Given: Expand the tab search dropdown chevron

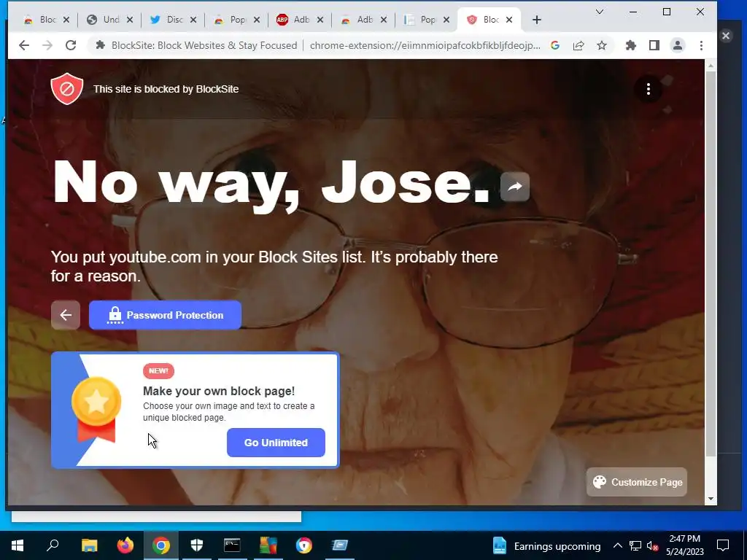Looking at the screenshot, I should 600,12.
